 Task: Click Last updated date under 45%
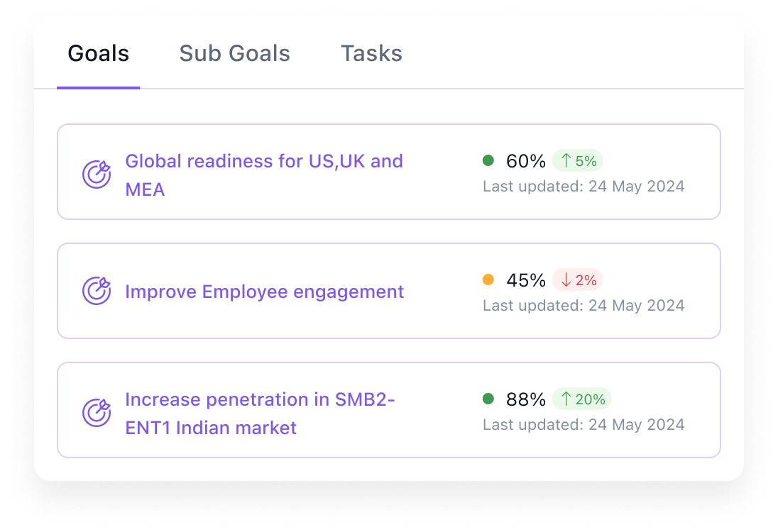pos(583,306)
